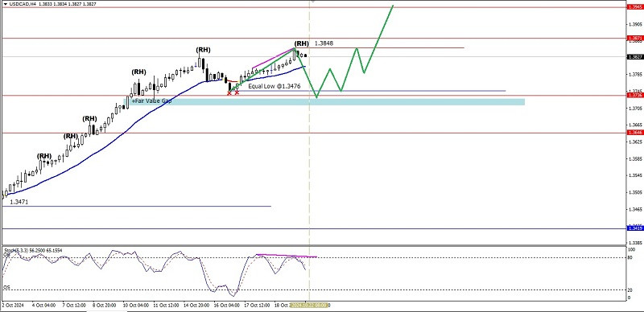Click the Equal Low @1.3476 annotation
Viewport: 644px width, 312px height.
coord(275,86)
